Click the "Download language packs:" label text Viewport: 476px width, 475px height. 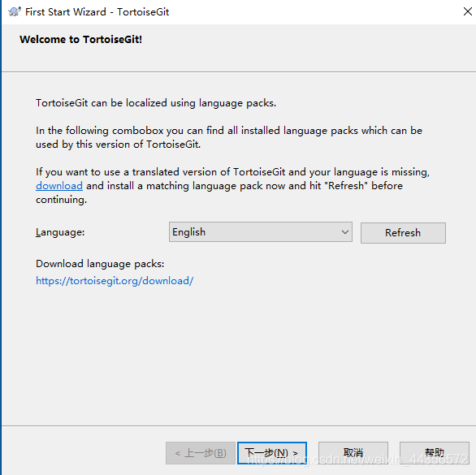(100, 264)
